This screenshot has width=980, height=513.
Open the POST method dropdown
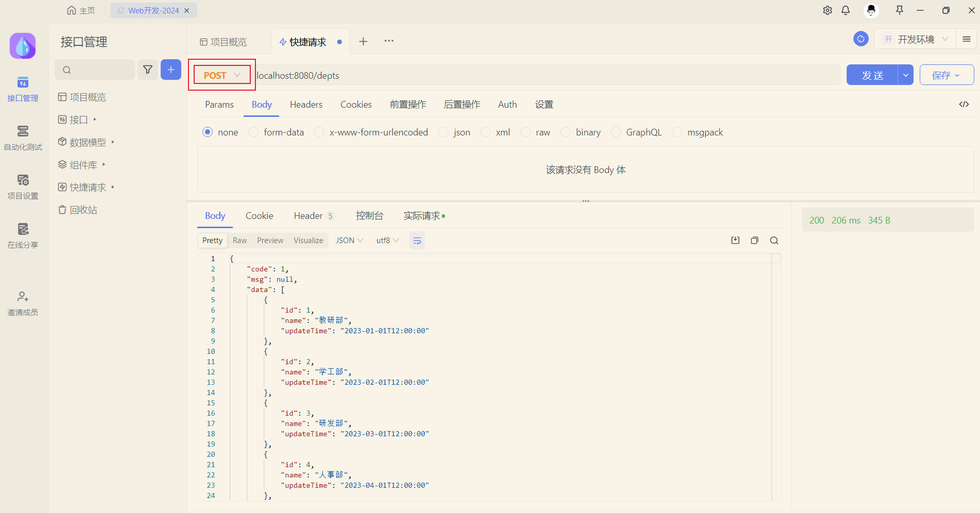(221, 75)
